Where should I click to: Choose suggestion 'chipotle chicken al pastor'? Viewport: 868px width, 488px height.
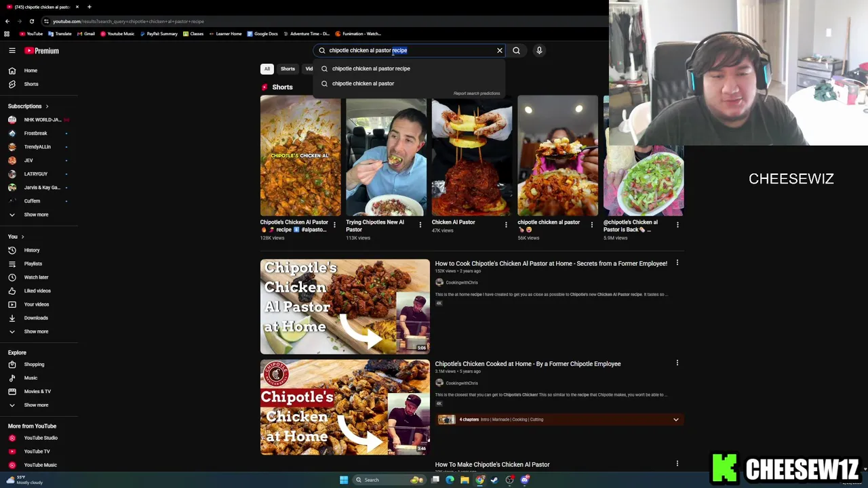(x=409, y=83)
